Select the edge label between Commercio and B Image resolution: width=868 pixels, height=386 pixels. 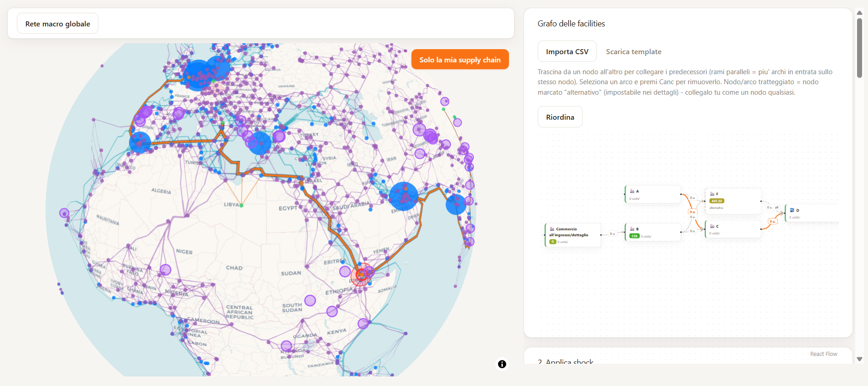(612, 234)
